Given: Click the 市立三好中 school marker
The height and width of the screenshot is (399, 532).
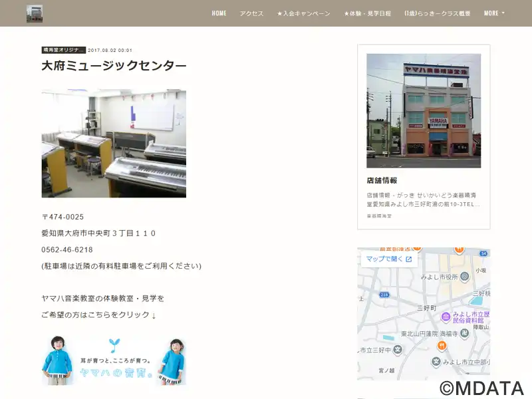Looking at the screenshot, I should pyautogui.click(x=398, y=350).
